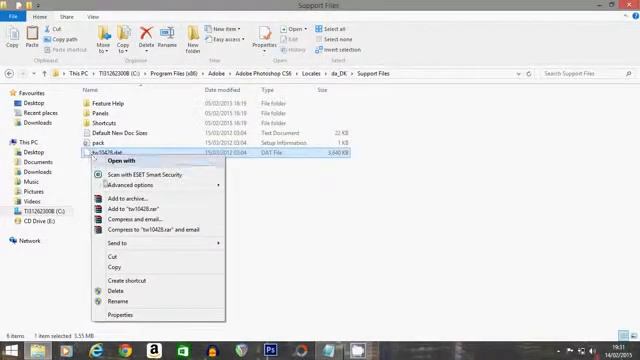Click Invert selection in ribbon
Image resolution: width=640 pixels, height=360 pixels.
(338, 50)
